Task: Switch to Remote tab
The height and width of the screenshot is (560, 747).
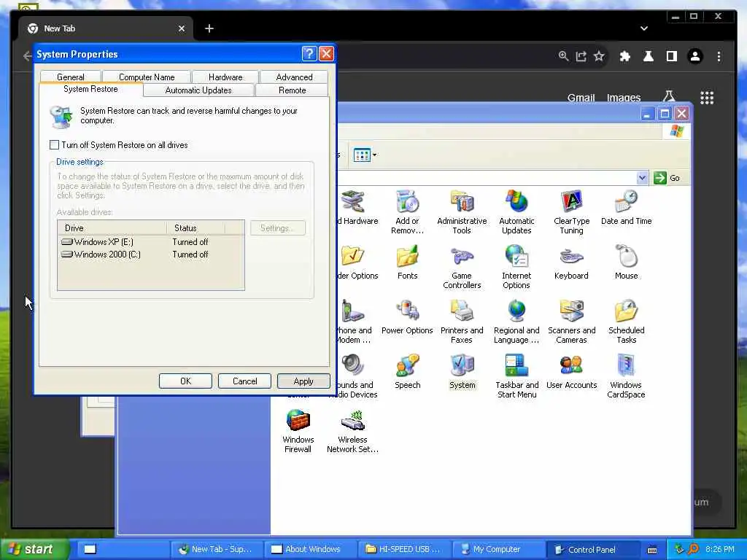Action: tap(292, 90)
